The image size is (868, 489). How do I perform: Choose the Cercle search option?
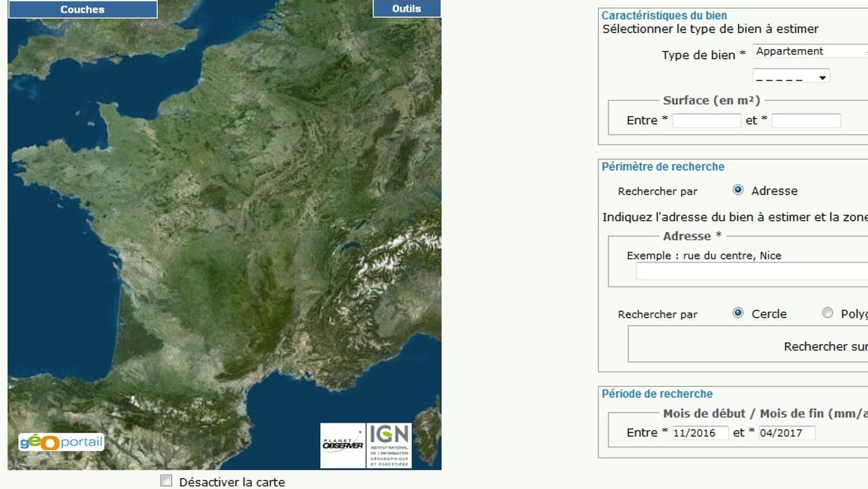738,313
